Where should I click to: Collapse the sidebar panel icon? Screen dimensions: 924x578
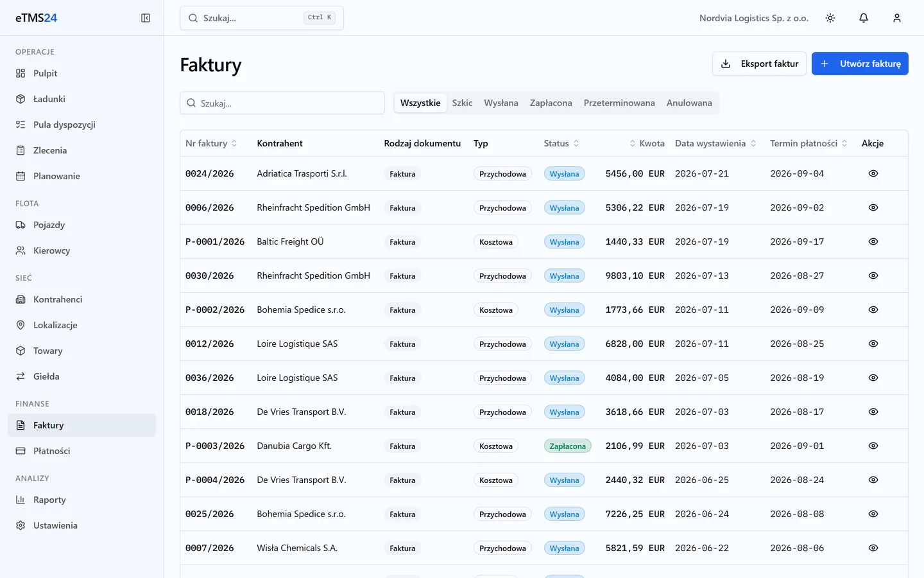pos(146,18)
